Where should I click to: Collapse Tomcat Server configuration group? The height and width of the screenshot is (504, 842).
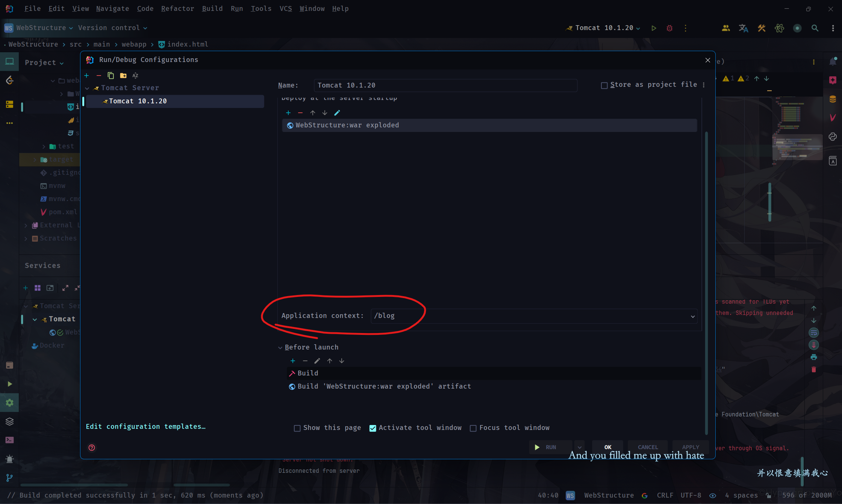tap(87, 88)
